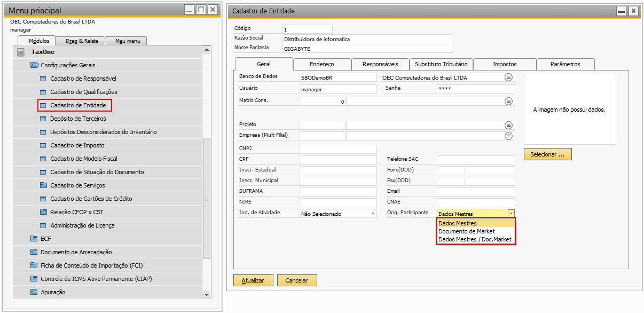Maximize the Menu principal window

point(201,10)
